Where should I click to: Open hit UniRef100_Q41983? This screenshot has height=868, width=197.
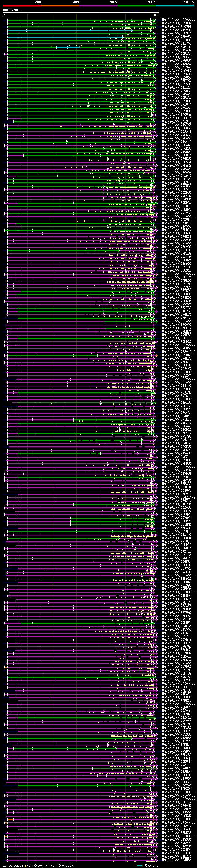coord(177,30)
